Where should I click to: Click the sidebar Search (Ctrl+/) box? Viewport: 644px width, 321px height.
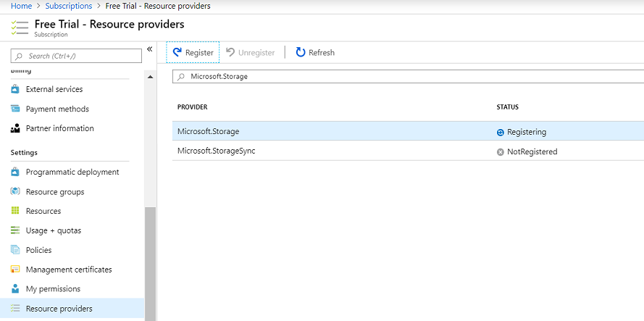(78, 56)
